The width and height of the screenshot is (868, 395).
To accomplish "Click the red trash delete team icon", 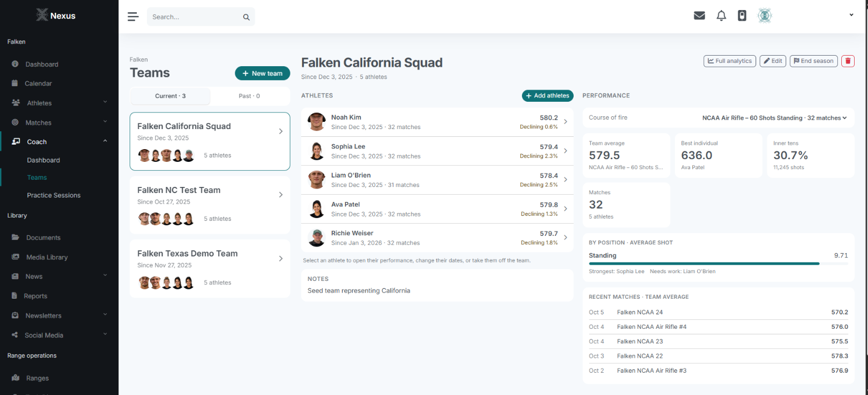I will tap(847, 61).
